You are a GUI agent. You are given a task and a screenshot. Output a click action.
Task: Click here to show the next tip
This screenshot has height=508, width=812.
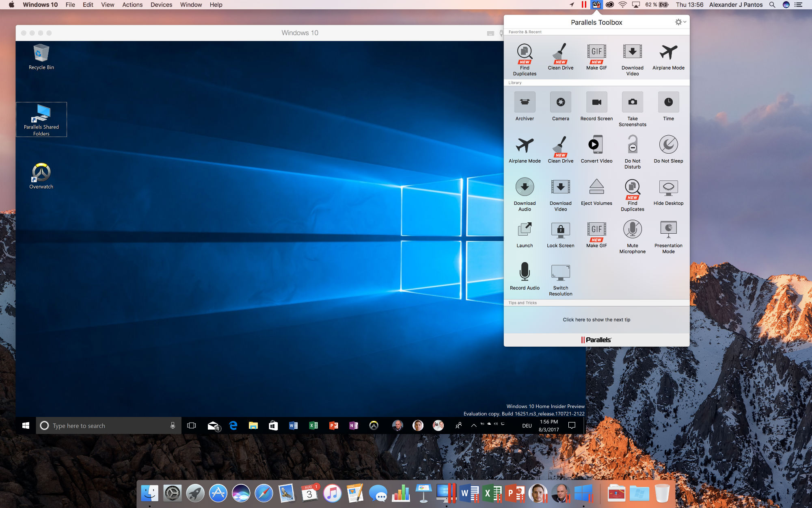pos(596,319)
